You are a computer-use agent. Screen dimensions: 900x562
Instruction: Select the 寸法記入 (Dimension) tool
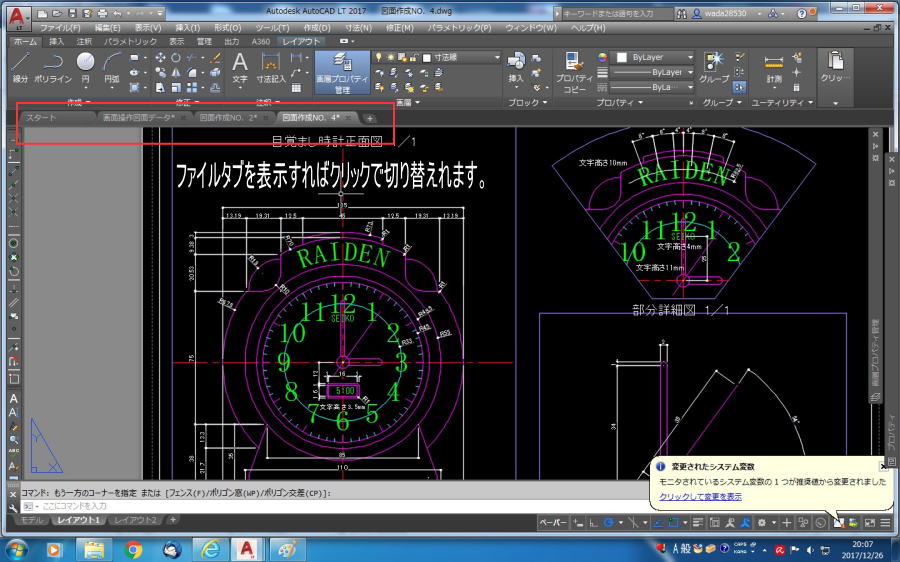click(x=270, y=68)
